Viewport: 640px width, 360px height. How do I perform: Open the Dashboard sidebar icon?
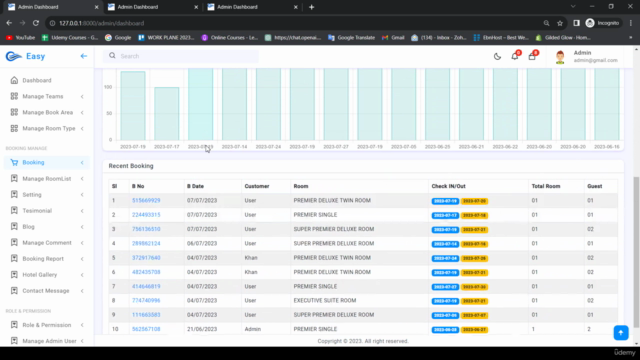tap(14, 80)
